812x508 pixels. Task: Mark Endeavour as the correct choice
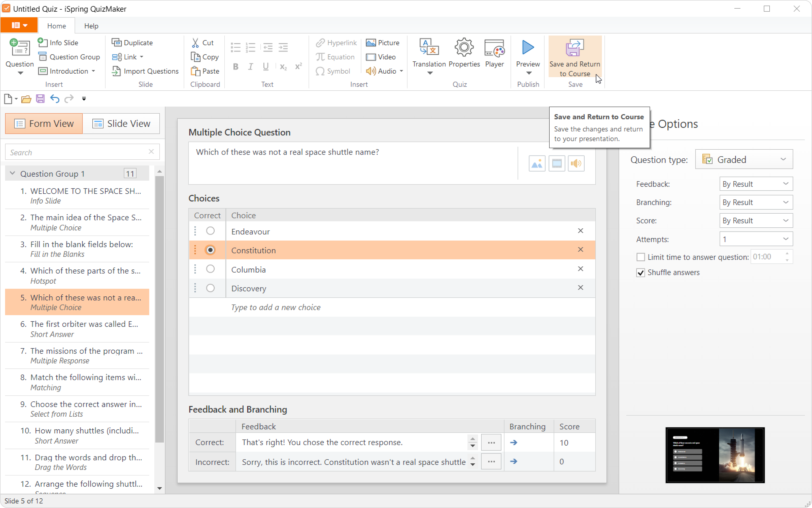pos(210,231)
